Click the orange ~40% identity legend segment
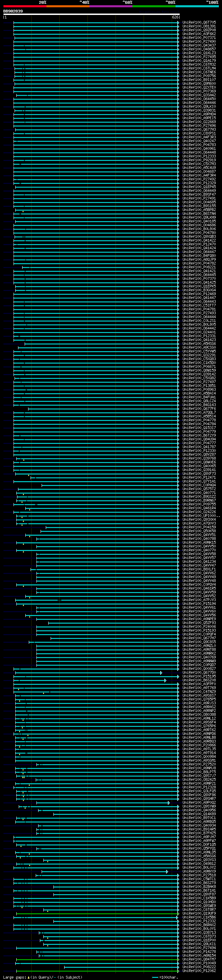This screenshot has height=980, width=222. tap(68, 6)
